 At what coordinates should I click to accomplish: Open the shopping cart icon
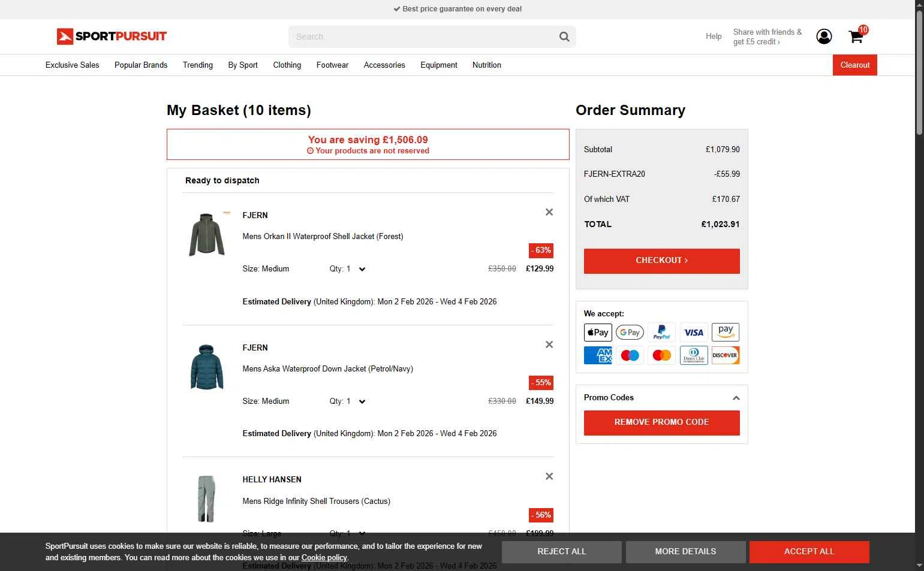pyautogui.click(x=856, y=37)
